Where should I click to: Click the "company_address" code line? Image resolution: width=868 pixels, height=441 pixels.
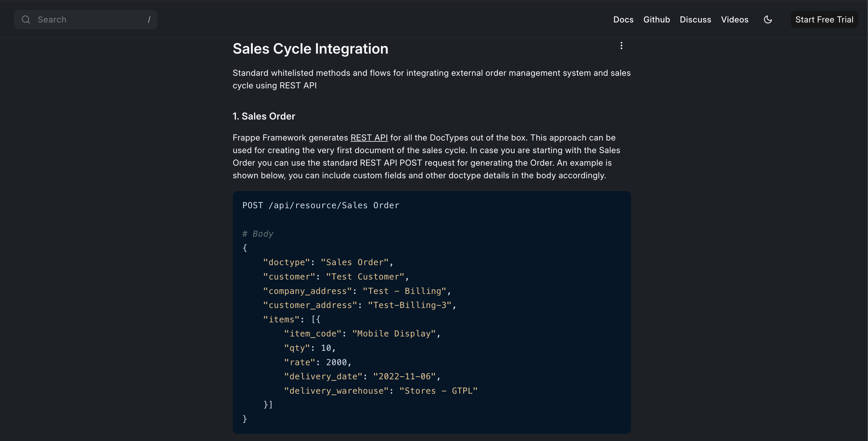tap(357, 291)
